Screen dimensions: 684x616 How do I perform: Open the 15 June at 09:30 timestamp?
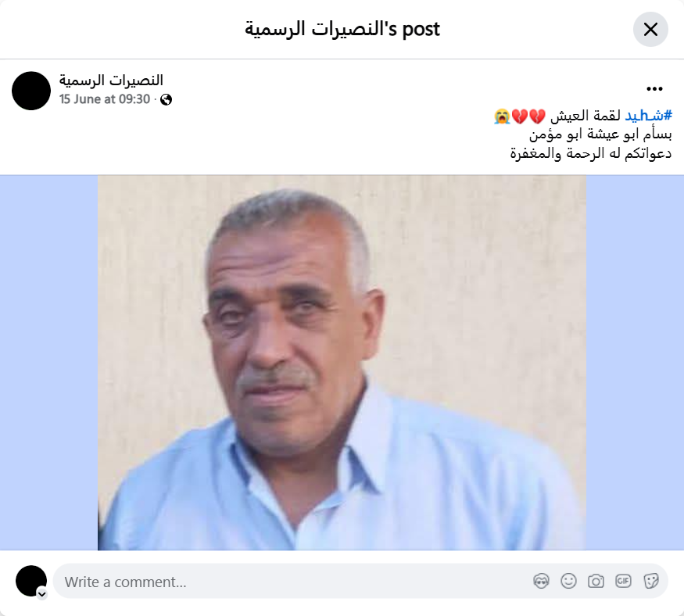pyautogui.click(x=105, y=99)
